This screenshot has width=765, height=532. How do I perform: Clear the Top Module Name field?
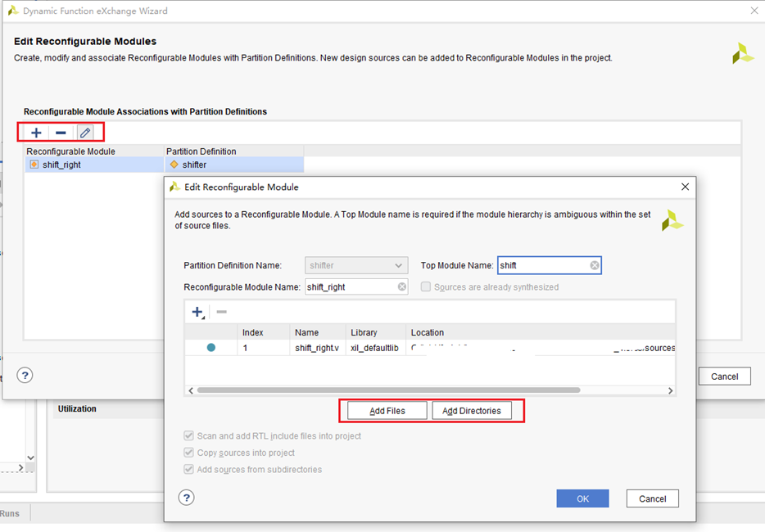coord(595,265)
